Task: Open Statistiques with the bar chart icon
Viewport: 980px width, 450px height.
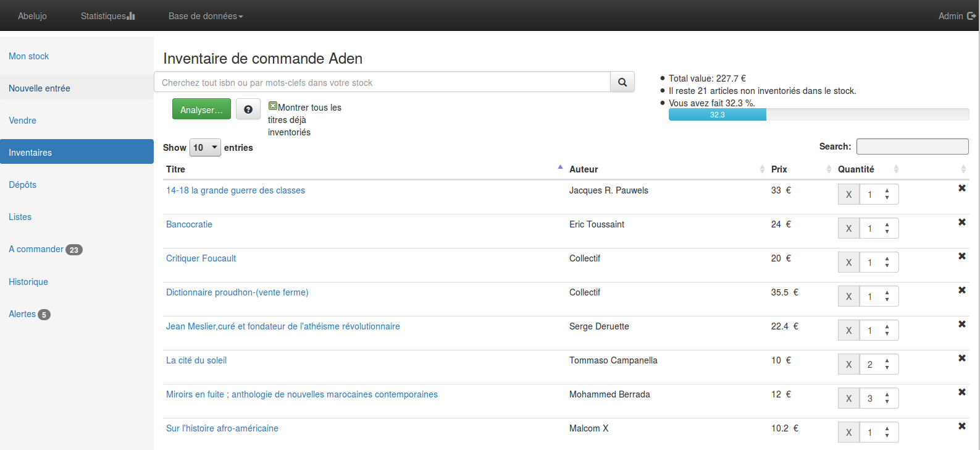Action: tap(107, 16)
